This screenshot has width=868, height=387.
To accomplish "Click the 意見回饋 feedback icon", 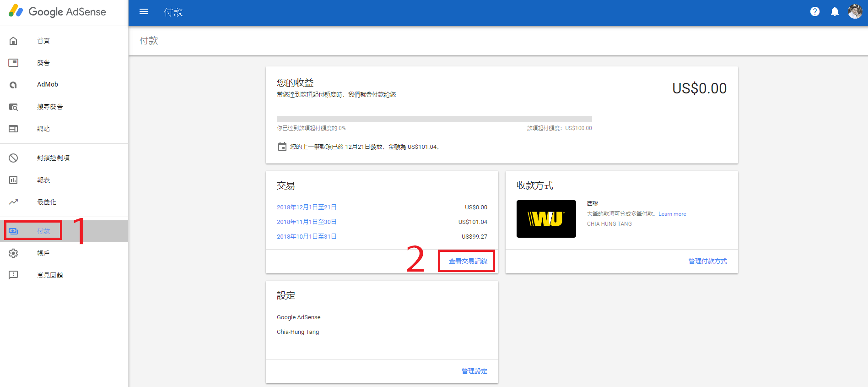I will (13, 275).
